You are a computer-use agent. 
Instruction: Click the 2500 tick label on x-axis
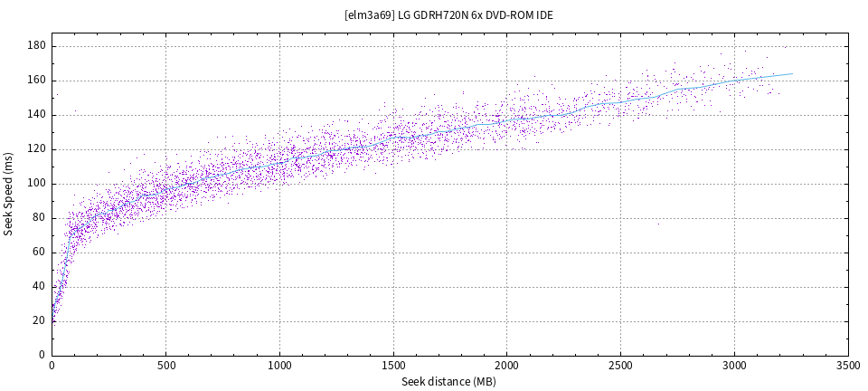point(620,367)
